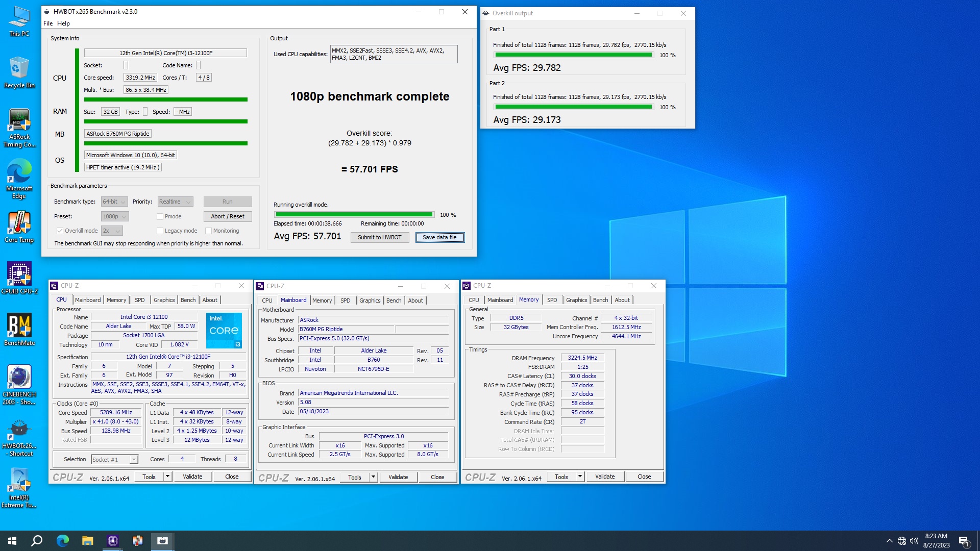Open the notification center icon

(964, 541)
